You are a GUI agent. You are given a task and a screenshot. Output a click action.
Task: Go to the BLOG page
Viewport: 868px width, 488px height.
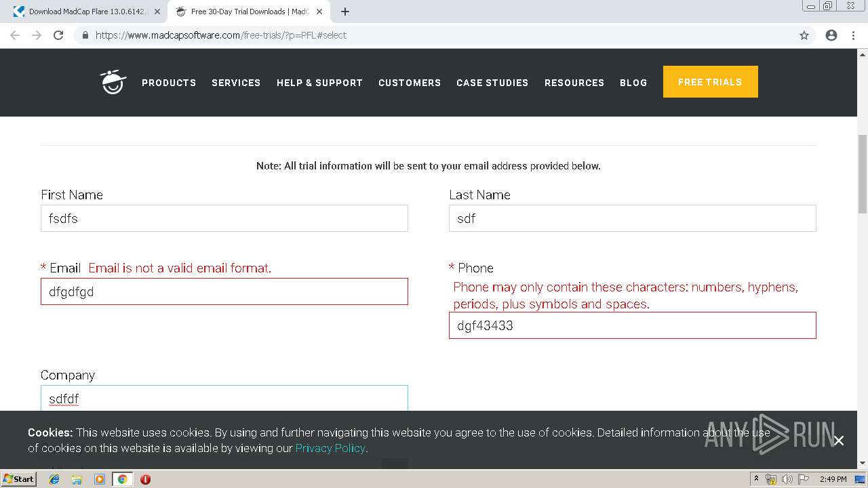click(x=633, y=83)
